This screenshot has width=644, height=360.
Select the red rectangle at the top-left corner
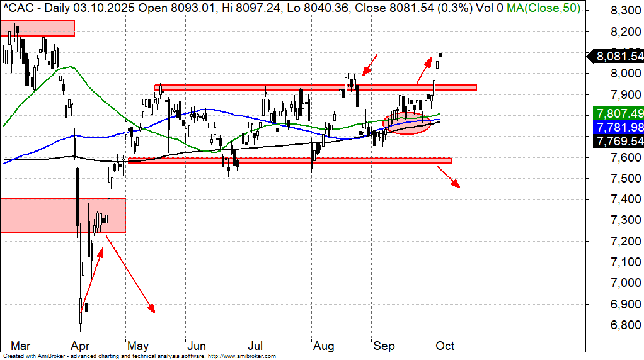click(x=37, y=28)
